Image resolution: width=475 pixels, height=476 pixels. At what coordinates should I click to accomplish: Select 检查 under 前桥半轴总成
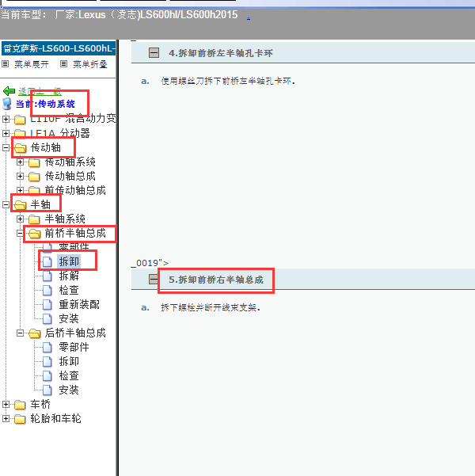(x=69, y=290)
